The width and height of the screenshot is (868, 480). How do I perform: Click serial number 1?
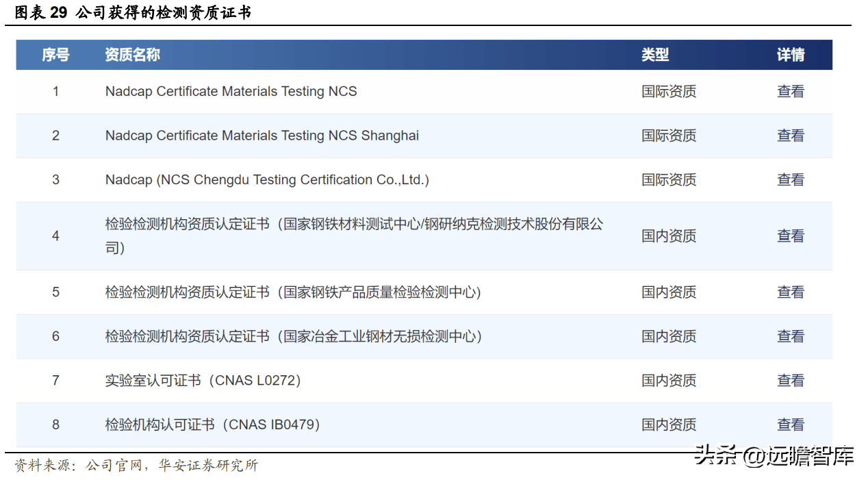[56, 91]
